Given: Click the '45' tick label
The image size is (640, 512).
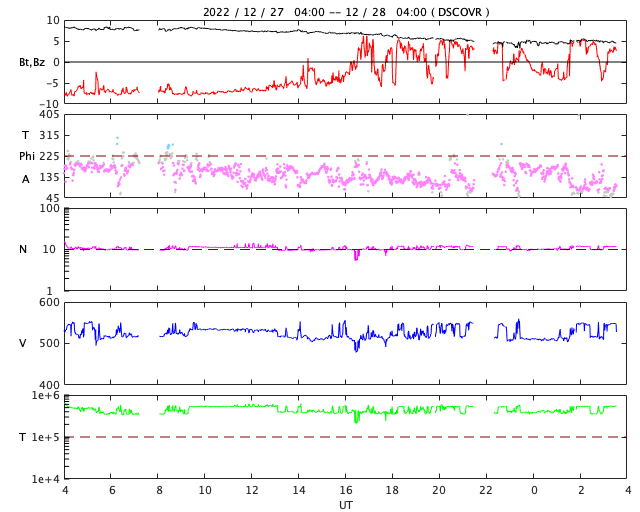Looking at the screenshot, I should [x=53, y=198].
